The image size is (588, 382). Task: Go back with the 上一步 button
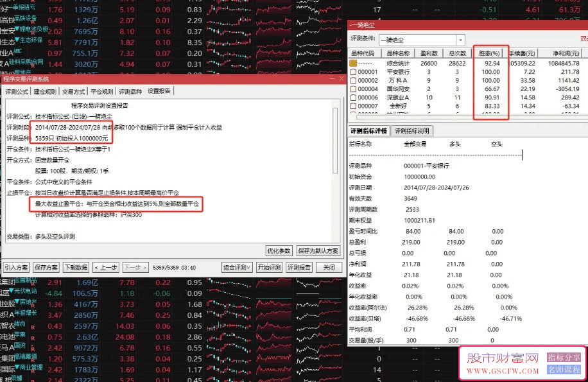[107, 267]
